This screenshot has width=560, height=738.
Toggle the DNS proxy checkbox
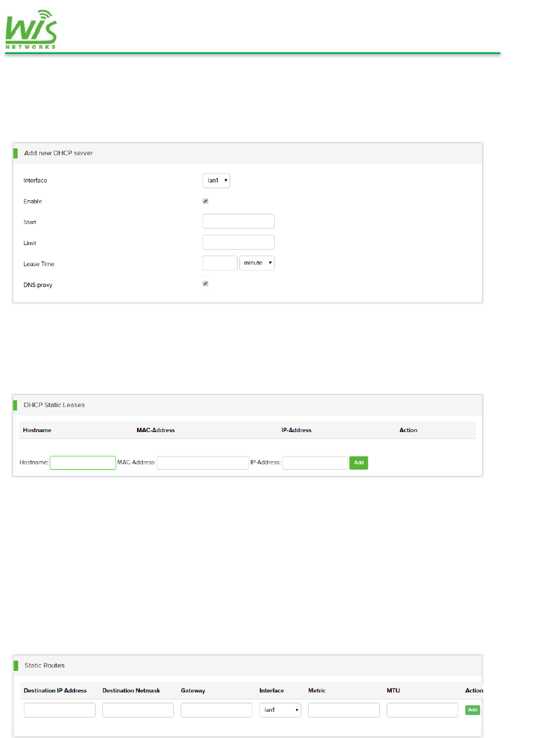coord(205,283)
